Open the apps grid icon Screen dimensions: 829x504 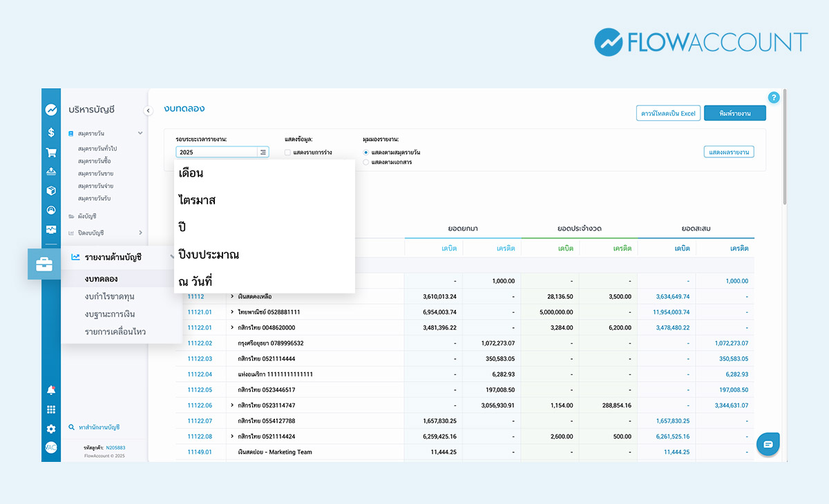pos(51,409)
